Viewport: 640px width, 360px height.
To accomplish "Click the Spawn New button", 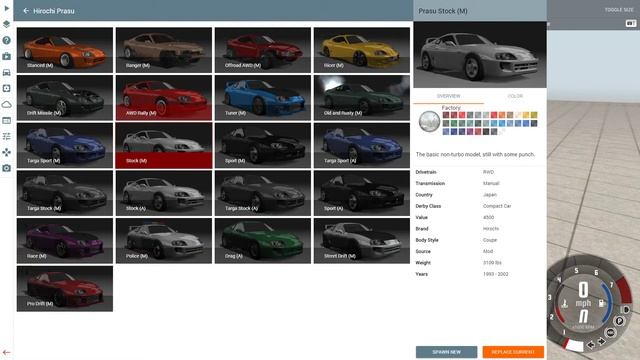I will coord(447,352).
